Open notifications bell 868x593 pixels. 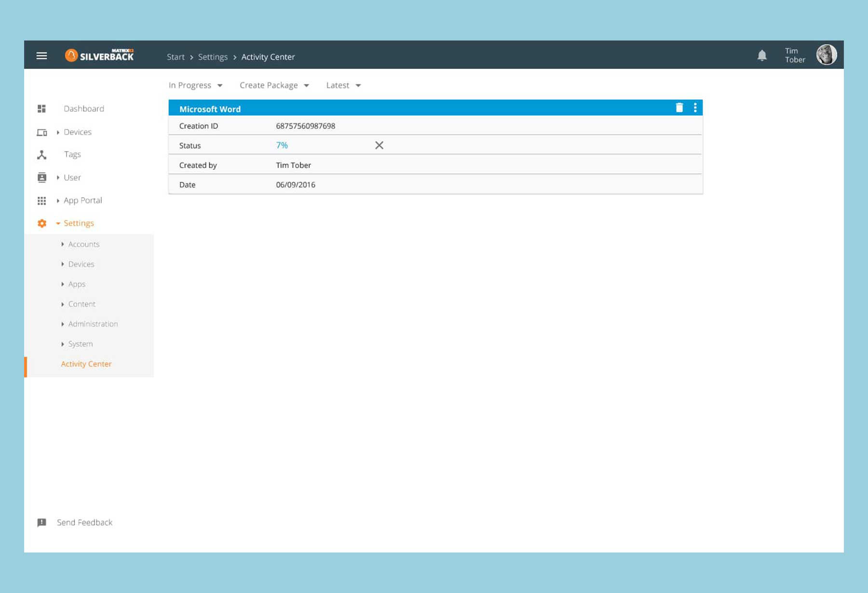(762, 55)
